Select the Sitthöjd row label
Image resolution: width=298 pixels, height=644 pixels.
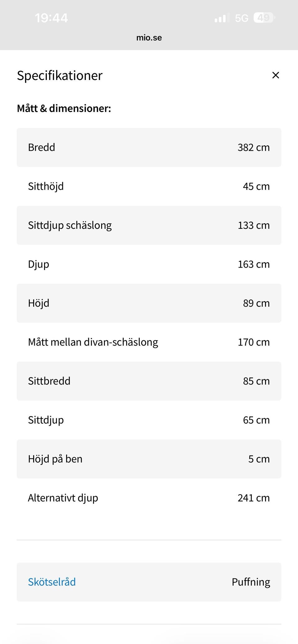[46, 186]
